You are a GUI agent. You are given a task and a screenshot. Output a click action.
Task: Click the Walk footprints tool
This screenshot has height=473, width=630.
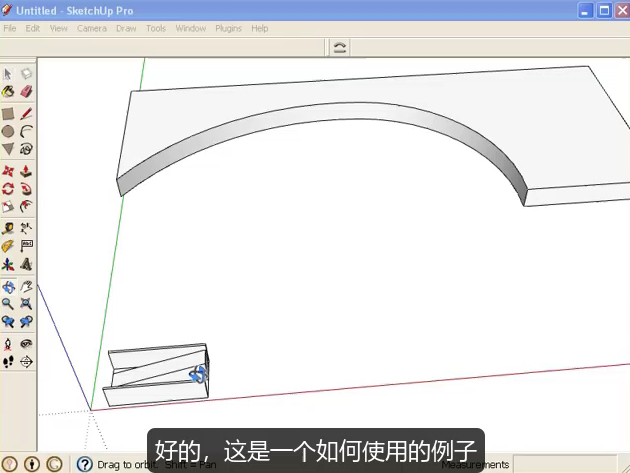point(8,361)
